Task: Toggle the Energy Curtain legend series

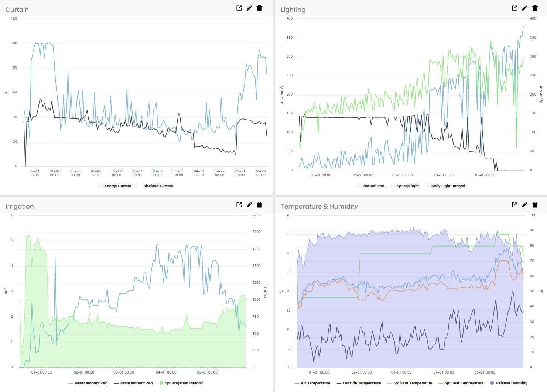Action: click(115, 186)
